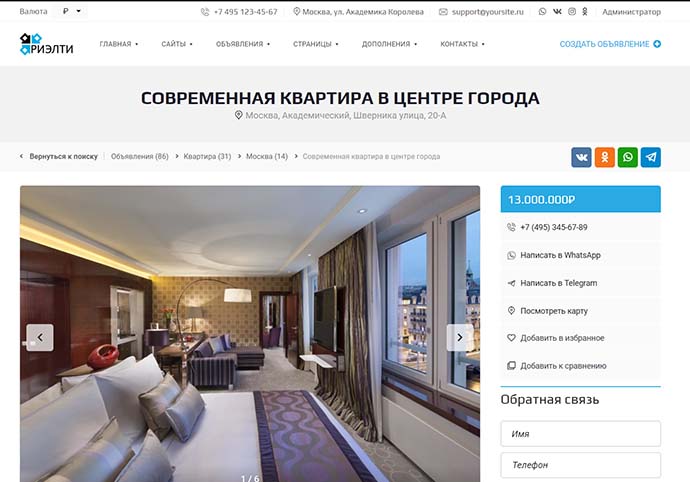The image size is (690, 482).
Task: Add to favorites heart icon
Action: [511, 338]
